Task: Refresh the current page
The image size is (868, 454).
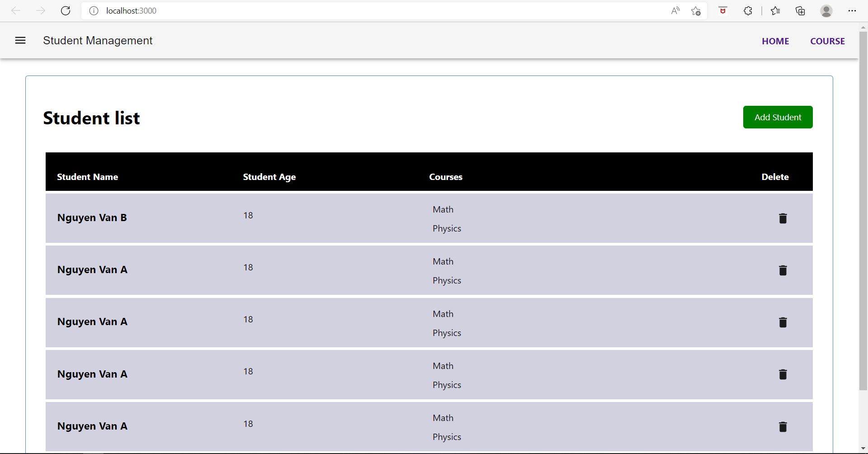Action: point(66,10)
